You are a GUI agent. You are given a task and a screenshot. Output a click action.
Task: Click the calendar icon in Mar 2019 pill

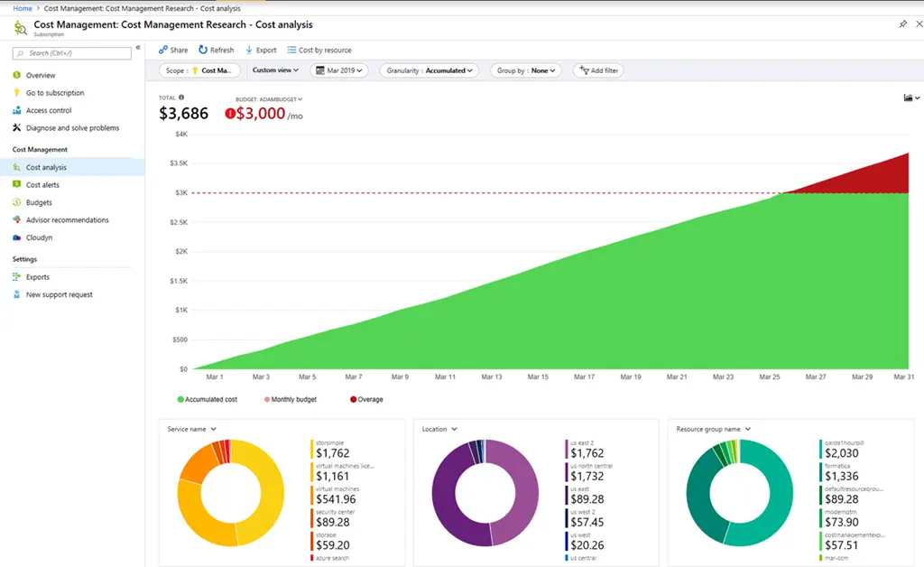click(320, 70)
